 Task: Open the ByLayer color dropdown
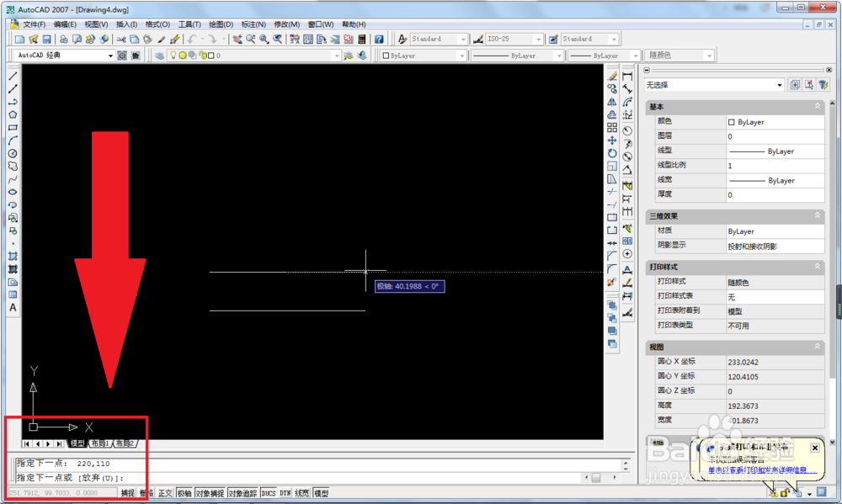[x=461, y=56]
